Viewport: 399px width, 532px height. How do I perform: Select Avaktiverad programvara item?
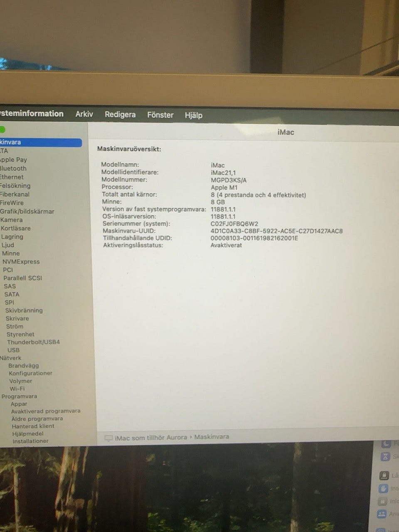tap(46, 411)
